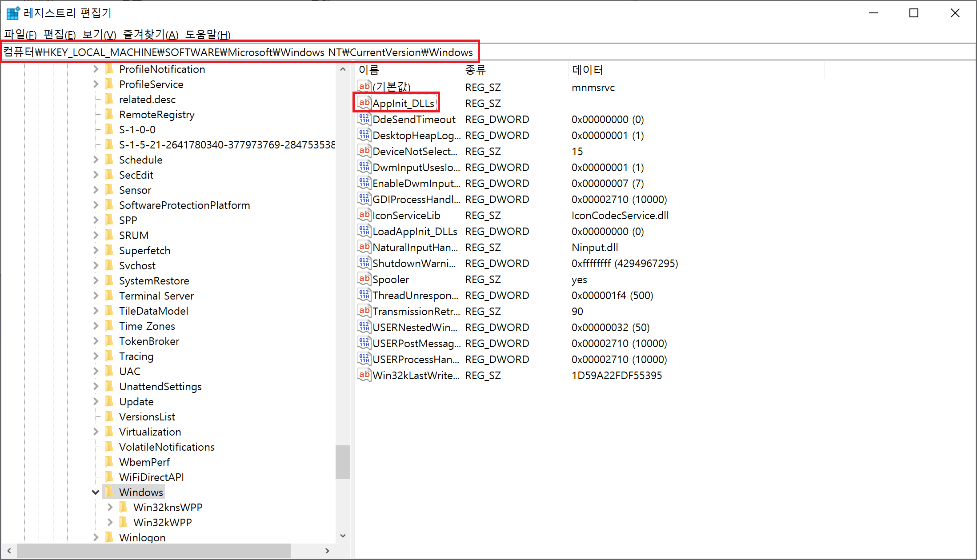Collapse the Windows registry key
This screenshot has height=560, width=977.
point(95,492)
